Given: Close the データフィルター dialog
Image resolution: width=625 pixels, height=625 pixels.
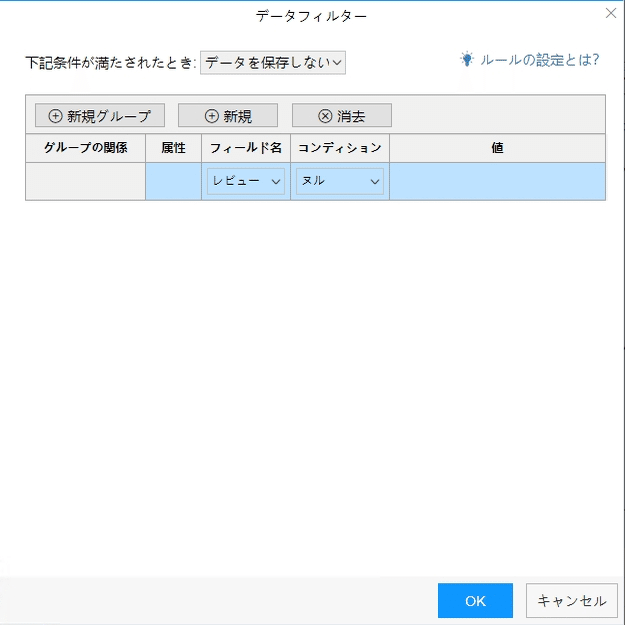Looking at the screenshot, I should (611, 13).
